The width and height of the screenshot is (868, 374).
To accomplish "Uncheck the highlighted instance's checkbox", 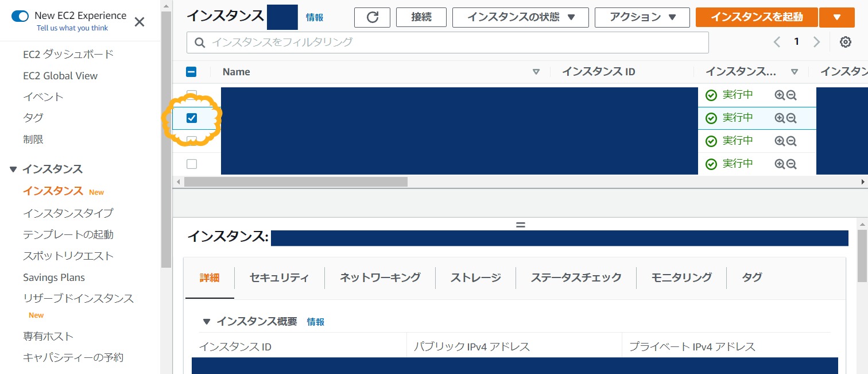I will (x=192, y=117).
